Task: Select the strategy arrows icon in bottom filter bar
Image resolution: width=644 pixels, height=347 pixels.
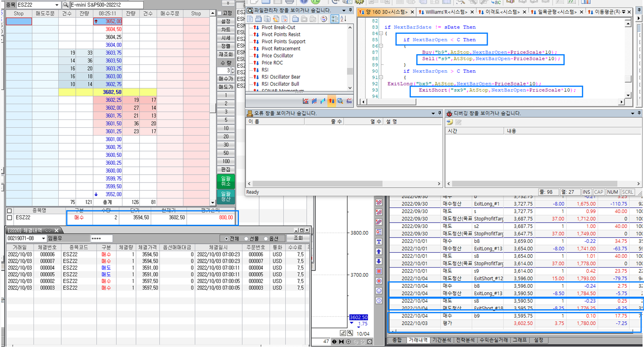Action: click(332, 101)
